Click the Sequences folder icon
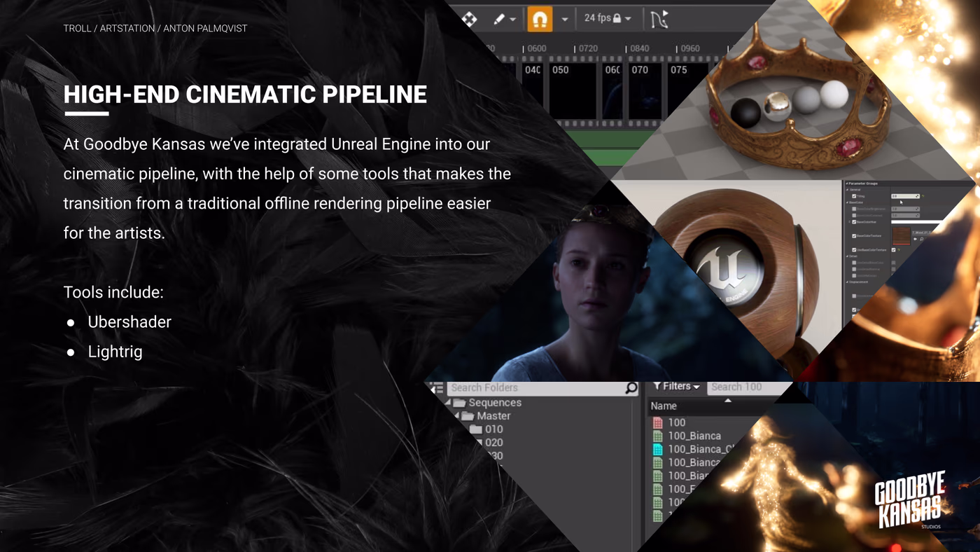Image resolution: width=980 pixels, height=552 pixels. click(x=459, y=403)
